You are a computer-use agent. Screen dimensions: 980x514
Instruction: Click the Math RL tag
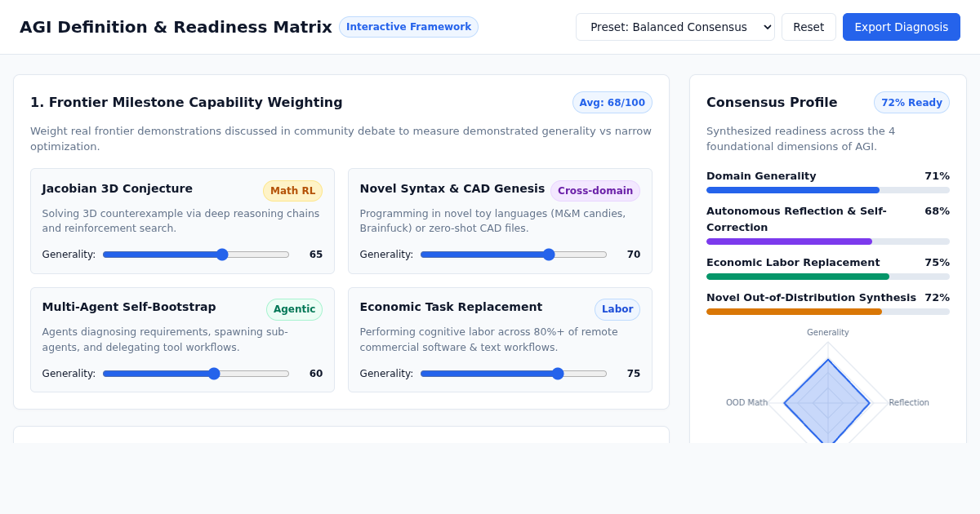pyautogui.click(x=292, y=191)
